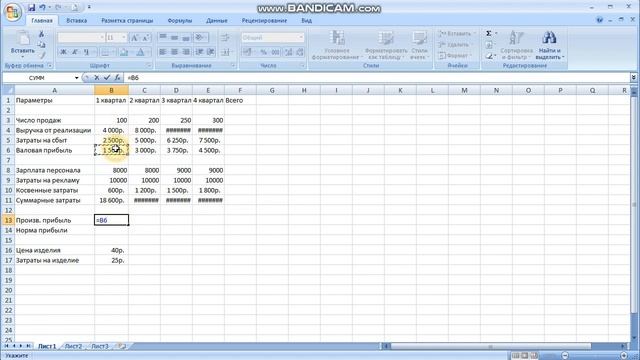Toggle underline (Ч) formatting
The image size is (640, 360).
point(87,52)
